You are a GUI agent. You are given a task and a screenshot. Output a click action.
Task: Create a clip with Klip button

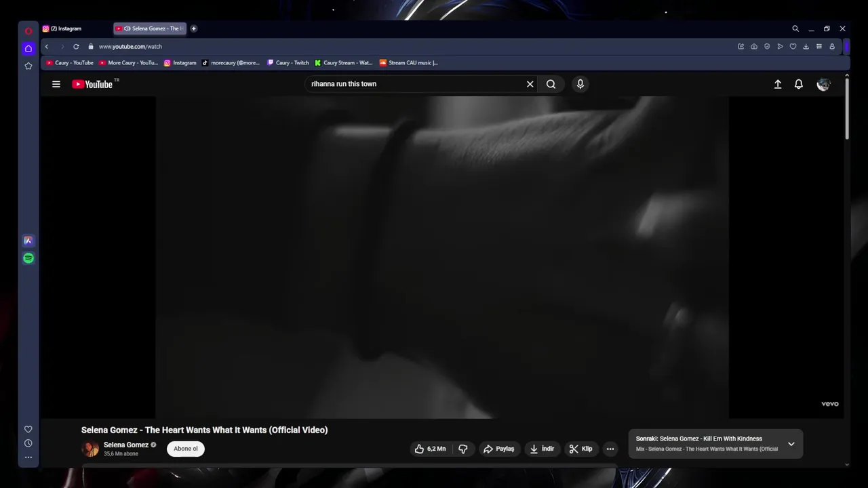581,449
